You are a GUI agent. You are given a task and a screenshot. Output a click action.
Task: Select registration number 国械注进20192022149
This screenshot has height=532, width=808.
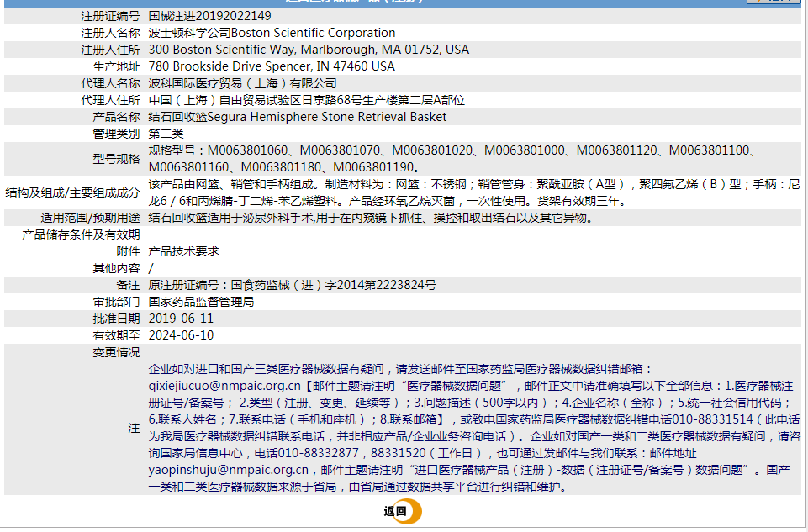[x=209, y=16]
